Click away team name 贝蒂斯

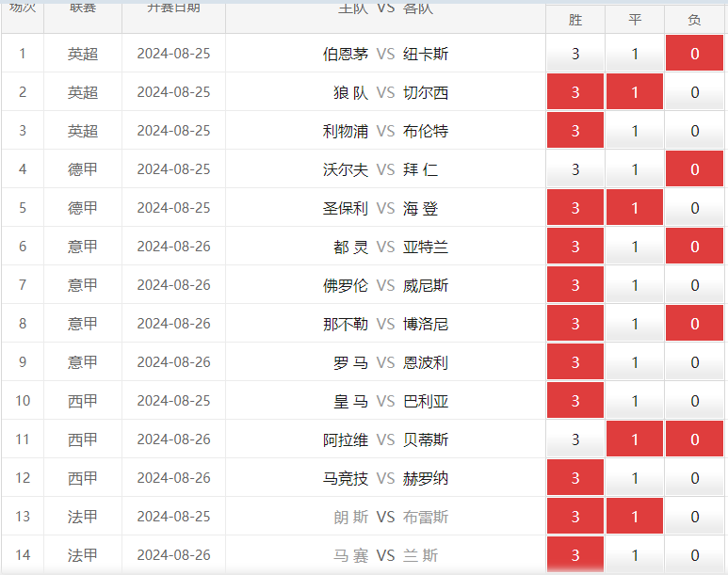[x=426, y=439]
